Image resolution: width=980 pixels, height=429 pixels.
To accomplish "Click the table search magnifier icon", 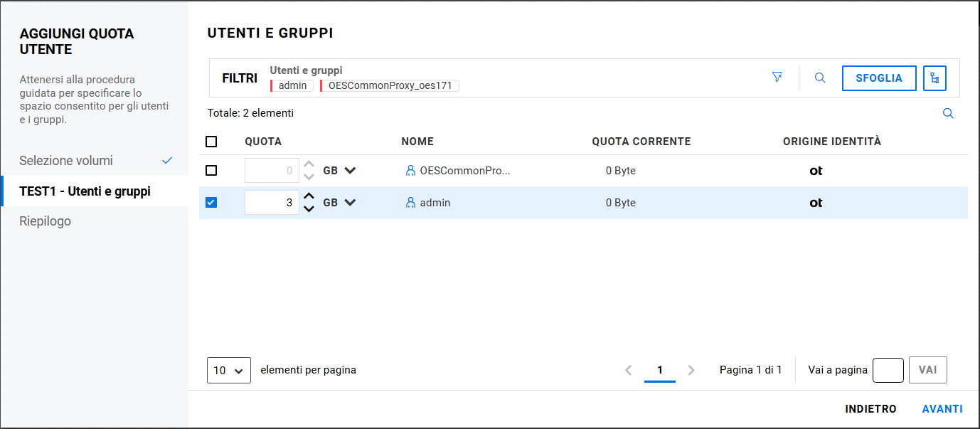I will [x=948, y=113].
